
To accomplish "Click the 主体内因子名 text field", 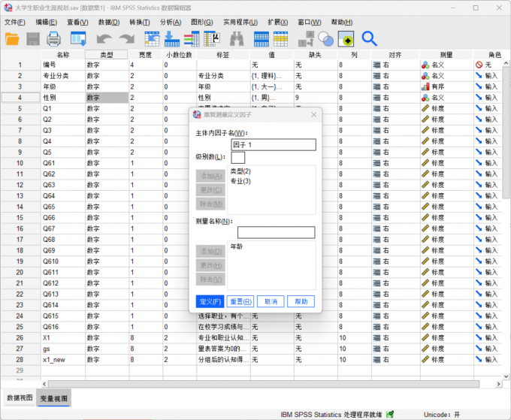I will coord(273,145).
